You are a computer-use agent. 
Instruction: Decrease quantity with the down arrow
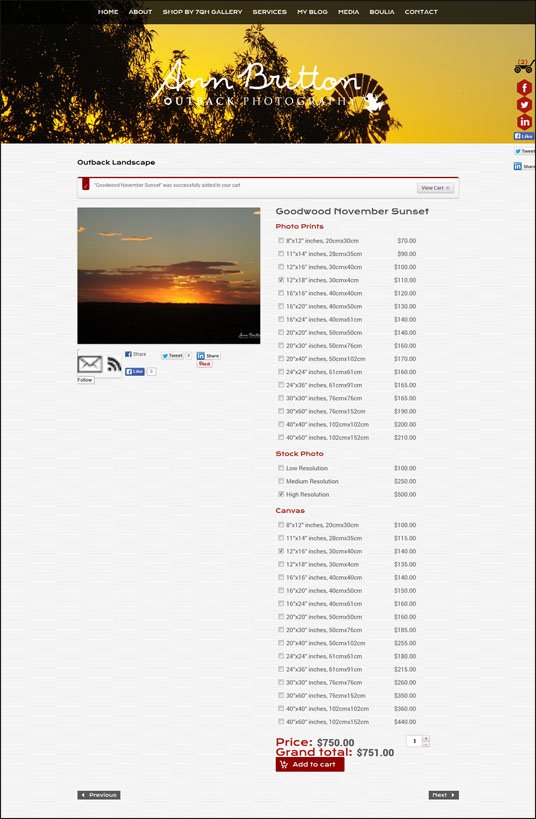coord(426,744)
